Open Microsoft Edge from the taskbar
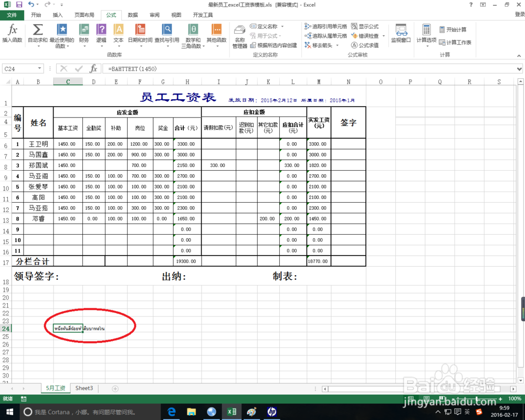525x420 pixels. (172, 412)
